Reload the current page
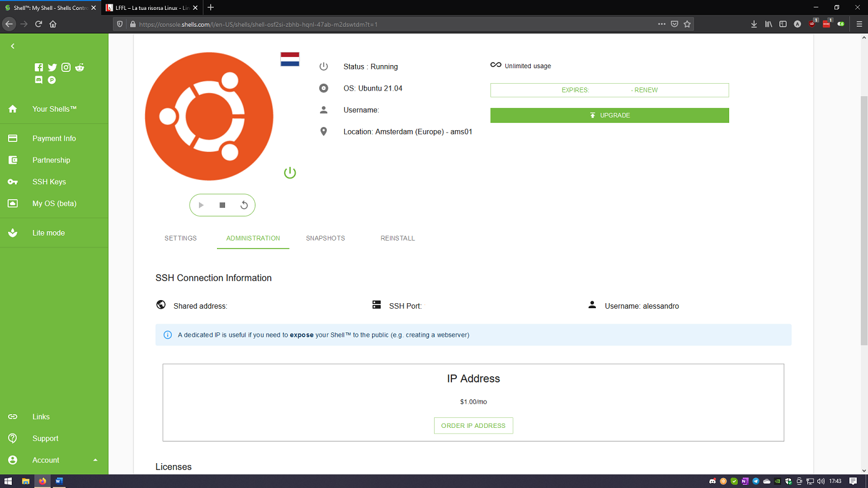Screen dimensions: 868x488 click(x=38, y=24)
